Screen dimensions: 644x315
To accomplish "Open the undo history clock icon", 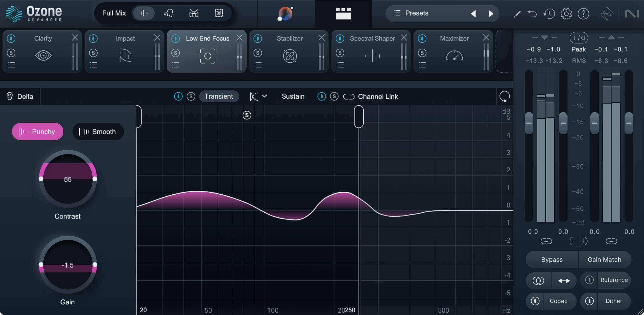I will pyautogui.click(x=549, y=14).
